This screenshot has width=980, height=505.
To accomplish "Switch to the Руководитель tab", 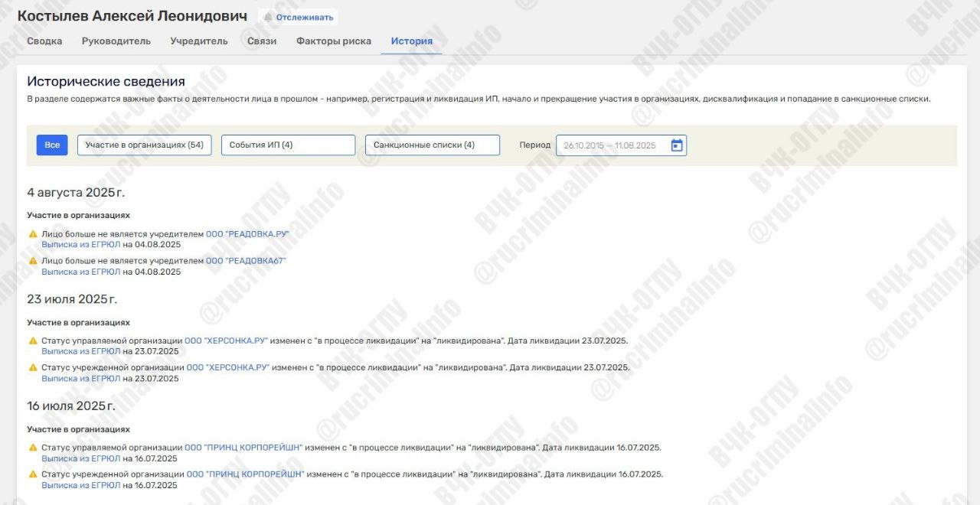I will tap(116, 41).
